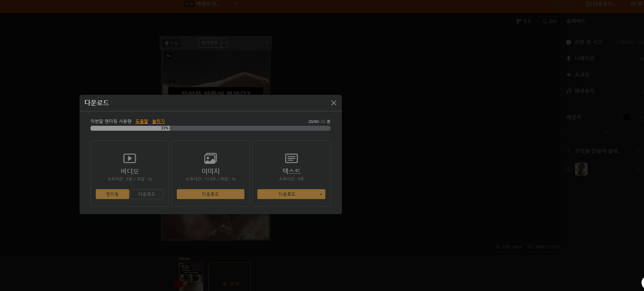Viewport: 644px width, 291px height.
Task: Click 소요시간 : 5초 text under 텍스트
Action: pos(291,179)
